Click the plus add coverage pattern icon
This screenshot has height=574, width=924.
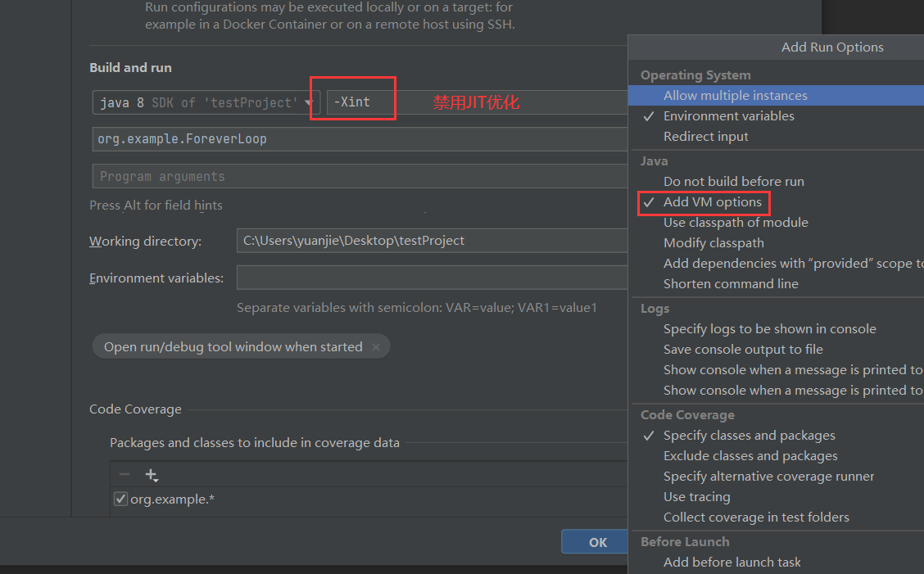pyautogui.click(x=152, y=474)
